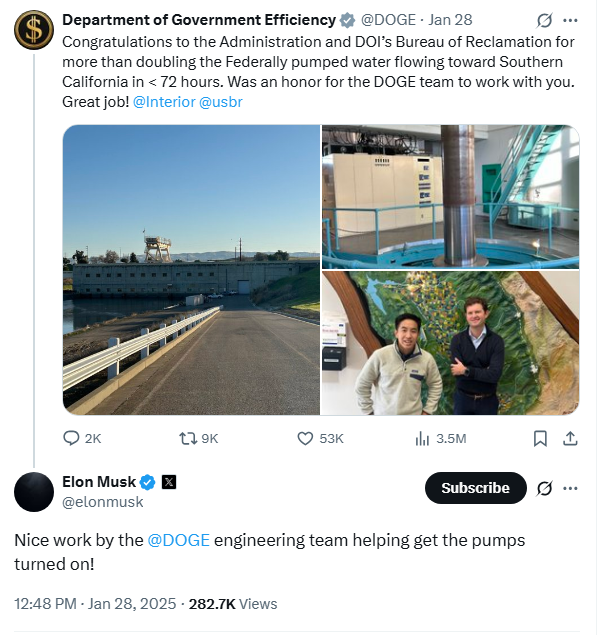The height and width of the screenshot is (635, 602).
Task: Open the more options menu on Elon Musk's tweet
Action: [x=571, y=488]
